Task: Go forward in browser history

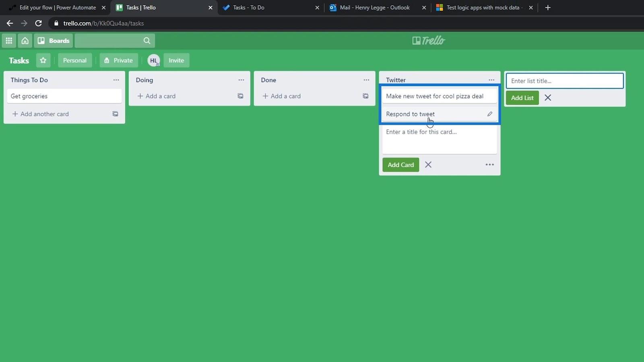Action: click(x=24, y=23)
